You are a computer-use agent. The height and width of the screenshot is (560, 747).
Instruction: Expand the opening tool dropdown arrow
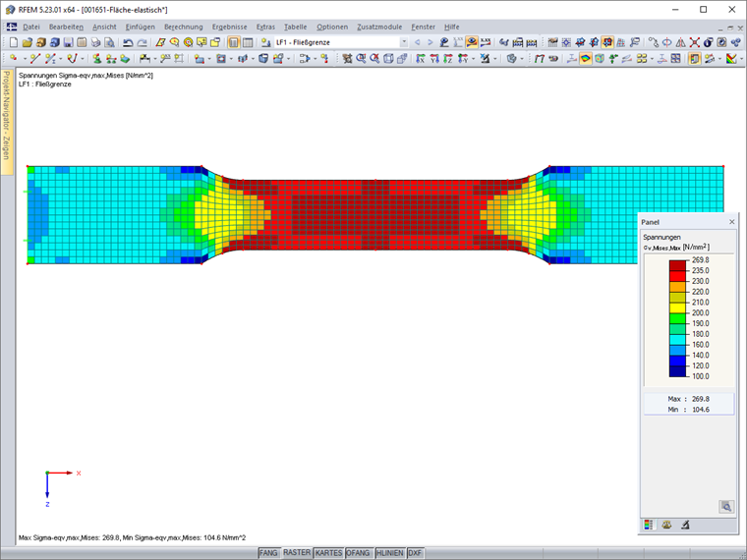point(231,59)
